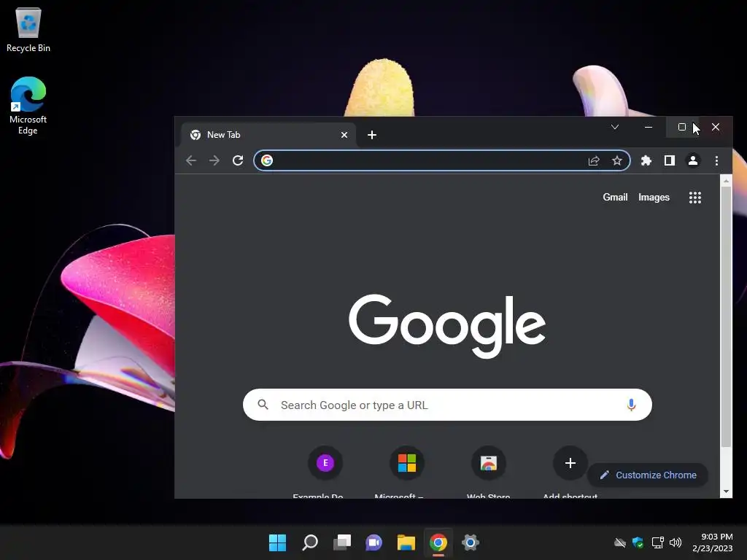Image resolution: width=747 pixels, height=560 pixels.
Task: Minimize the Chrome window
Action: (649, 127)
